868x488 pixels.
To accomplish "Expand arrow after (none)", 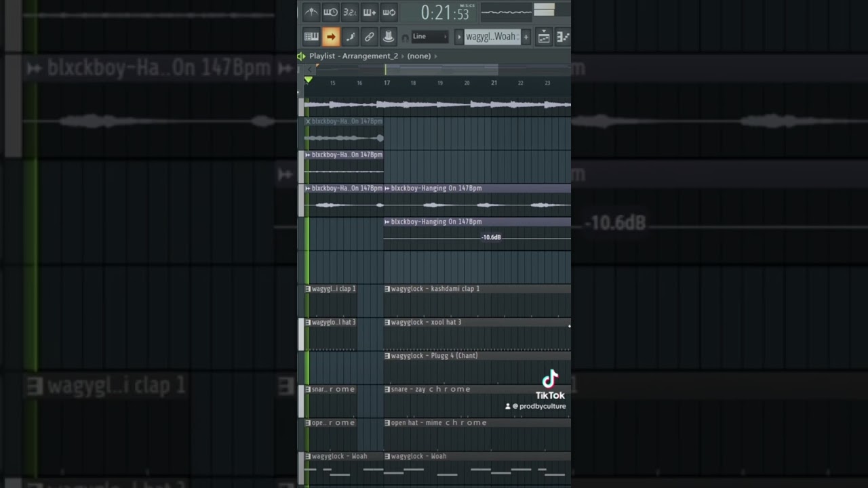I will click(435, 56).
